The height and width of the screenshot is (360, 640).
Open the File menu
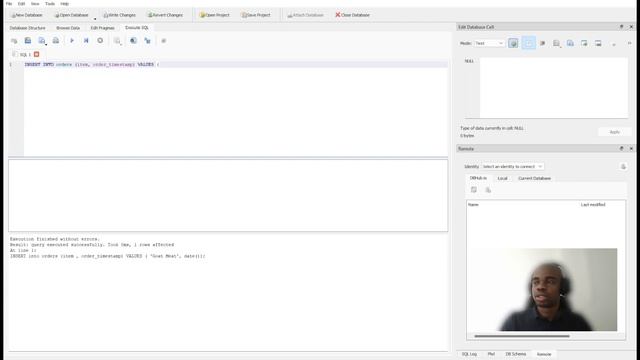point(9,4)
